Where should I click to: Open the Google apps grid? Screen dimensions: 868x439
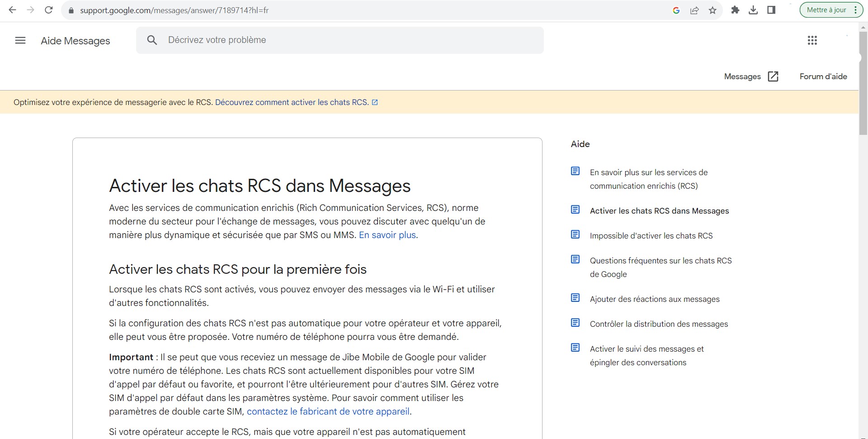tap(812, 40)
